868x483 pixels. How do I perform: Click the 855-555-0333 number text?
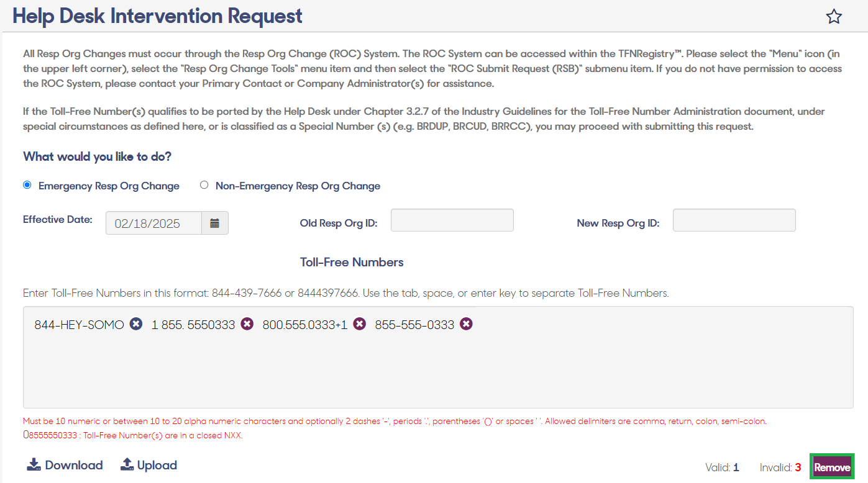click(x=414, y=325)
